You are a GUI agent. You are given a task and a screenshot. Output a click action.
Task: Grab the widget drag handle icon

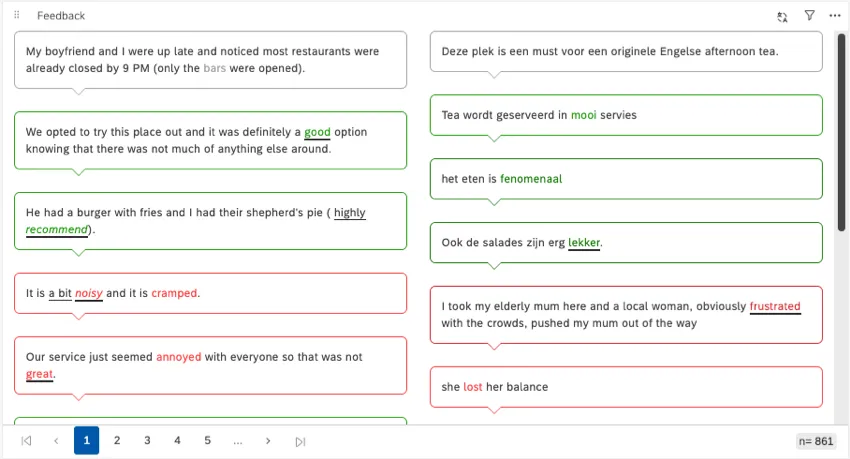point(17,16)
